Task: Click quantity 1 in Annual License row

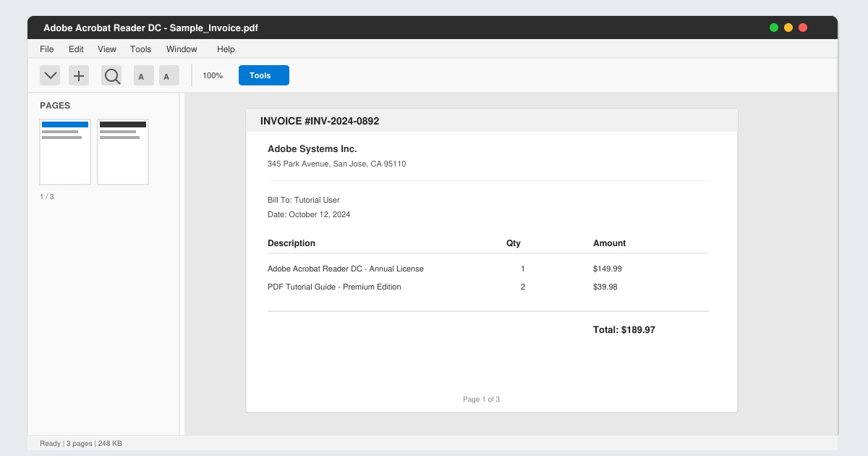Action: tap(523, 269)
